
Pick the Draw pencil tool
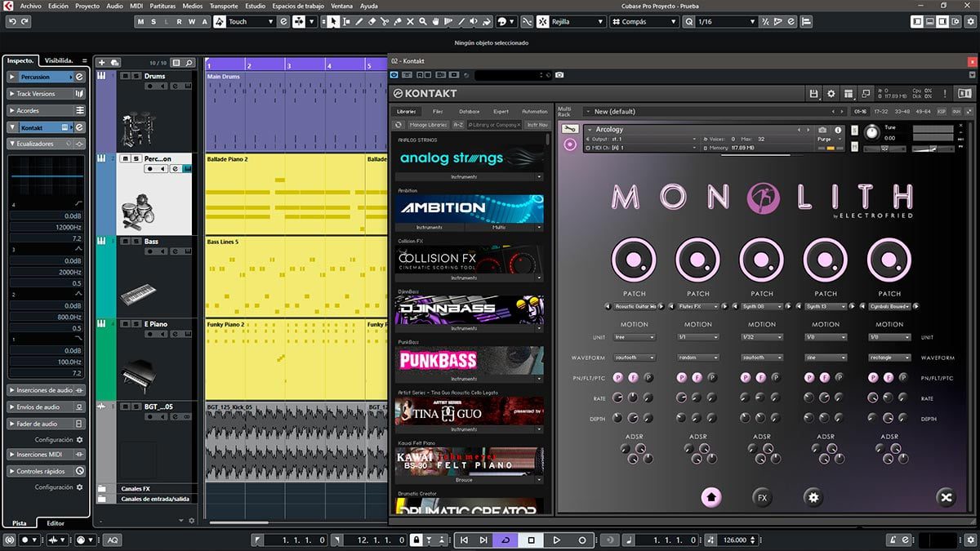[359, 22]
